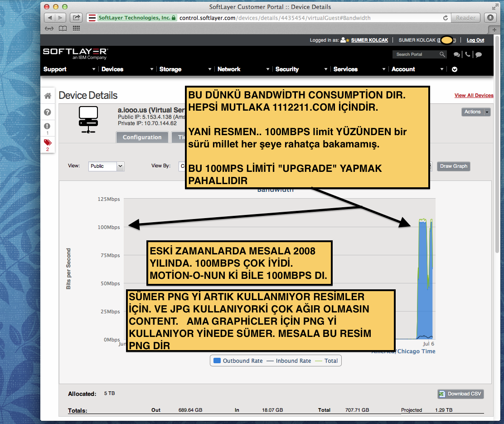Open the sidebar question mark help icon
This screenshot has height=424, width=504.
pyautogui.click(x=48, y=112)
